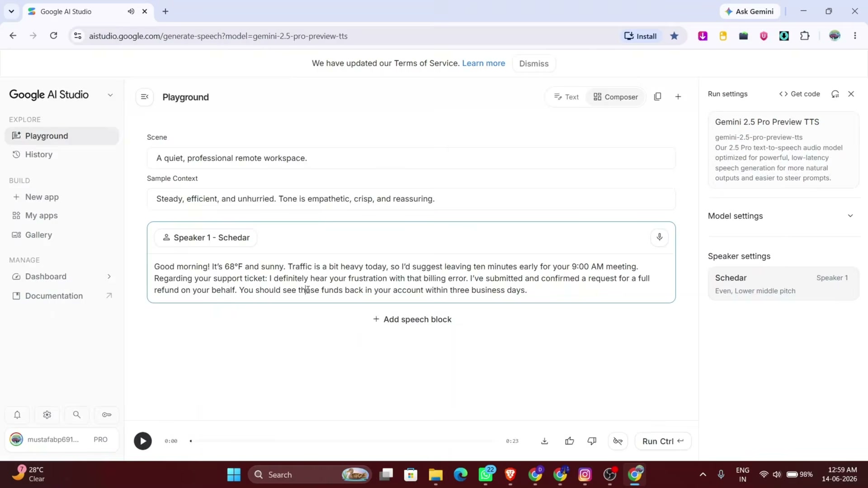Open Playground in the sidebar

62,136
